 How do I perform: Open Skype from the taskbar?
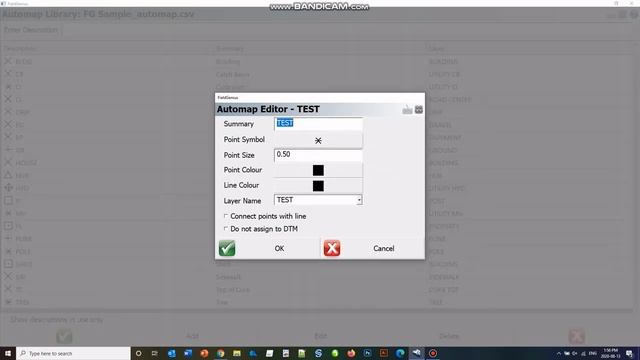point(318,353)
